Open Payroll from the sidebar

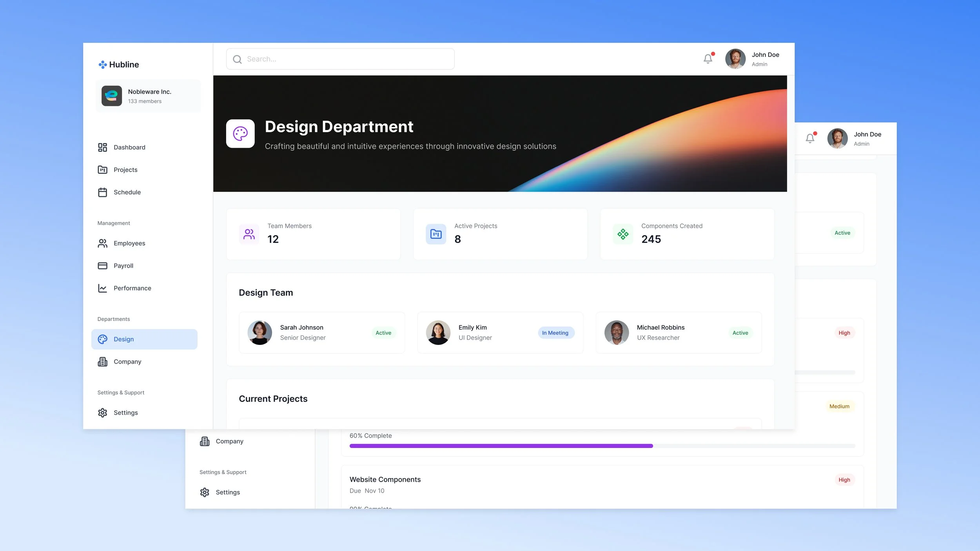coord(123,266)
